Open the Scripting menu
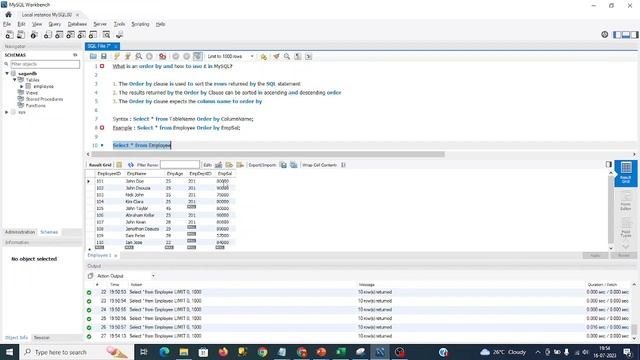Image resolution: width=640 pixels, height=360 pixels. coord(140,24)
